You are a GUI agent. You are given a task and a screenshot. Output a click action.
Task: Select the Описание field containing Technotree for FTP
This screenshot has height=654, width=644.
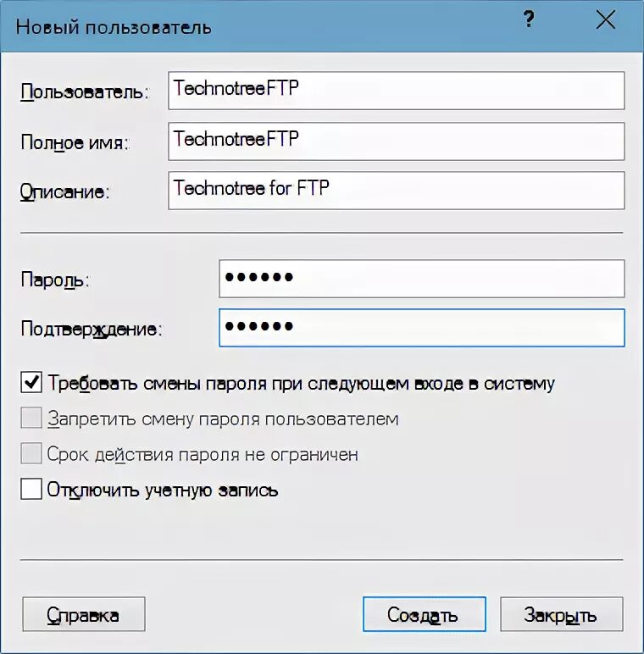coord(397,191)
